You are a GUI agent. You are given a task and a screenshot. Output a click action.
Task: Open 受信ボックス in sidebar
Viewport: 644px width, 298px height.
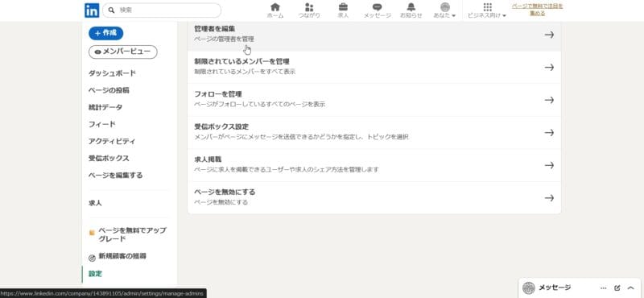tap(109, 158)
